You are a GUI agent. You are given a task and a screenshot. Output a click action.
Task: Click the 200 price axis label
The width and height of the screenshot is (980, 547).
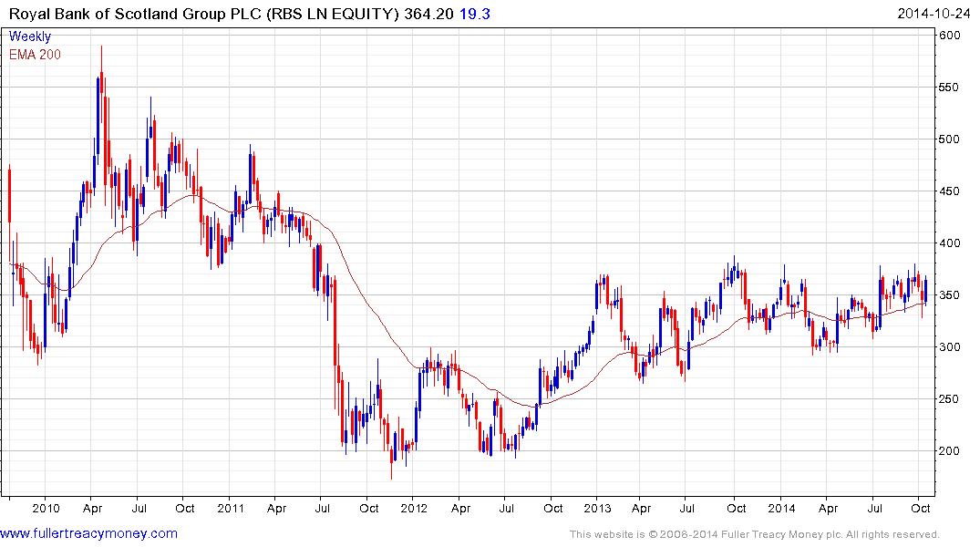(x=950, y=450)
